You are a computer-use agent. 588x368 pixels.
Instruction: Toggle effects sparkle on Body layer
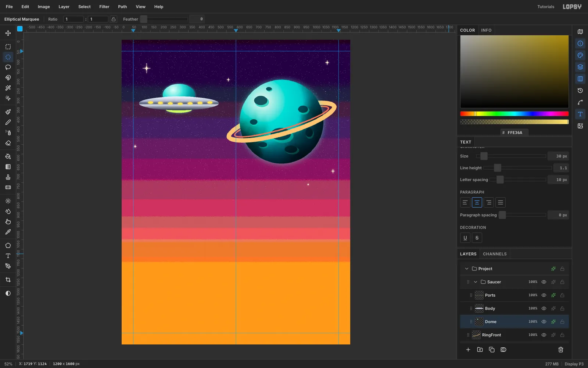(x=553, y=308)
